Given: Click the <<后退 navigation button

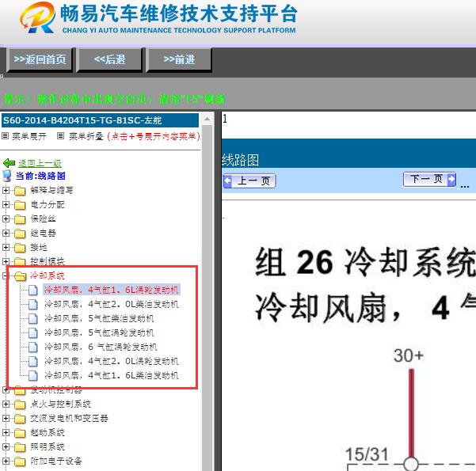Looking at the screenshot, I should (109, 59).
